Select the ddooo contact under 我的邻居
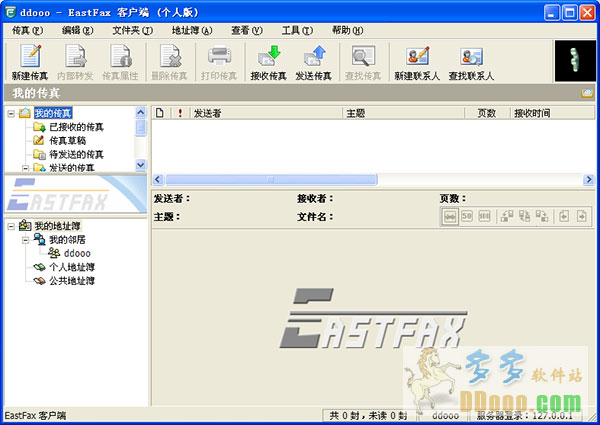600x425 pixels. tap(77, 254)
